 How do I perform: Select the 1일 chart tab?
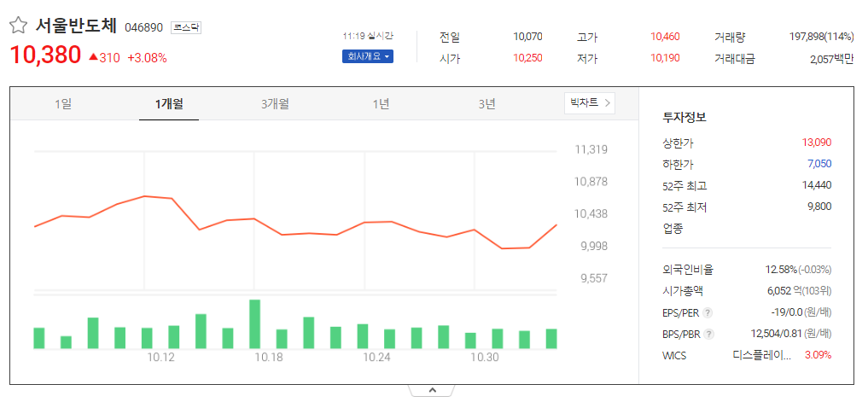[63, 103]
